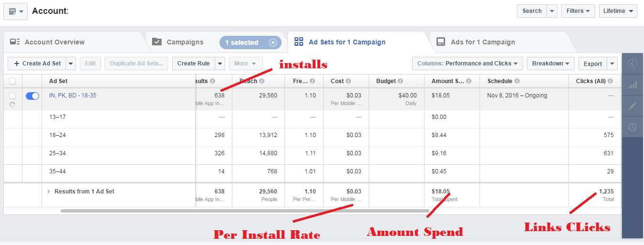Image resolution: width=644 pixels, height=245 pixels.
Task: Open the Lifetime date range dropdown
Action: 618,11
